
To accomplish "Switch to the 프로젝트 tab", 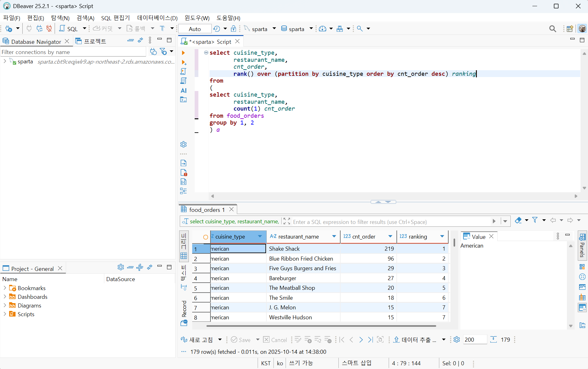I will (x=91, y=41).
